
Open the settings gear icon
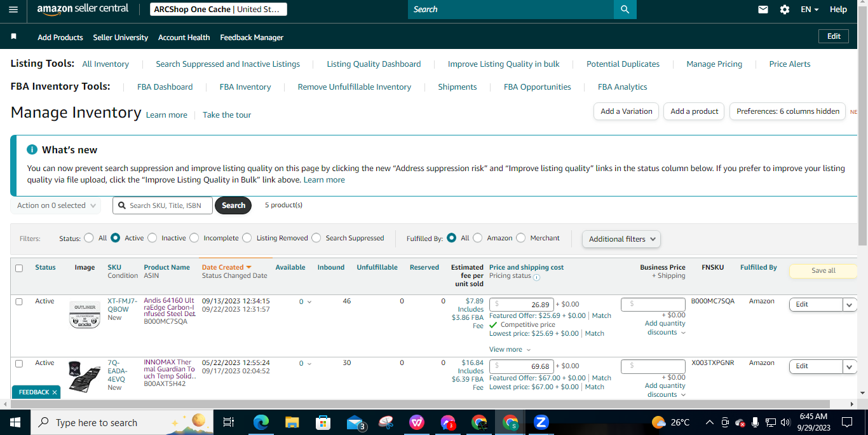[785, 10]
